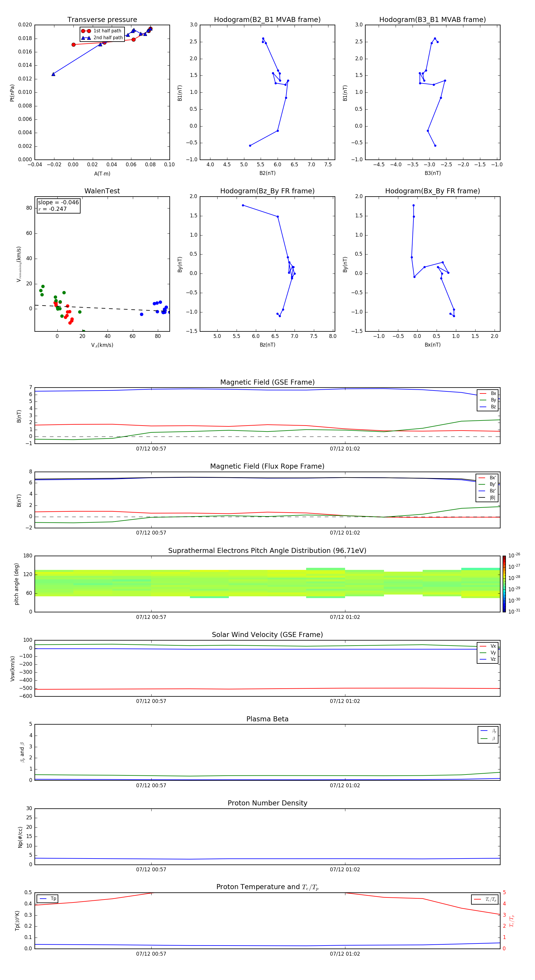Click the 'Hodogram(B2_B1 MVAB frame)' title
The width and height of the screenshot is (535, 980).
(x=267, y=19)
